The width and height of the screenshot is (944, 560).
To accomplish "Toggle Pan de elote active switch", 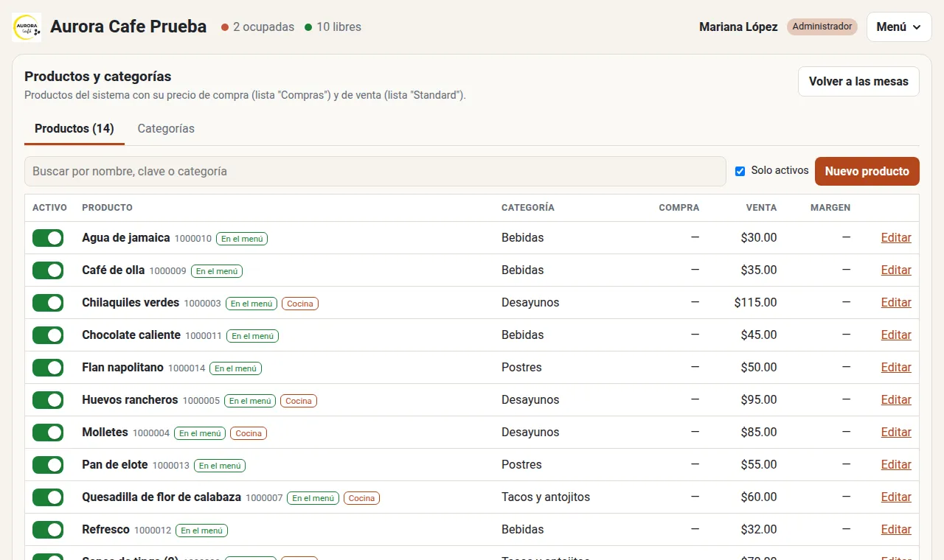I will click(48, 465).
